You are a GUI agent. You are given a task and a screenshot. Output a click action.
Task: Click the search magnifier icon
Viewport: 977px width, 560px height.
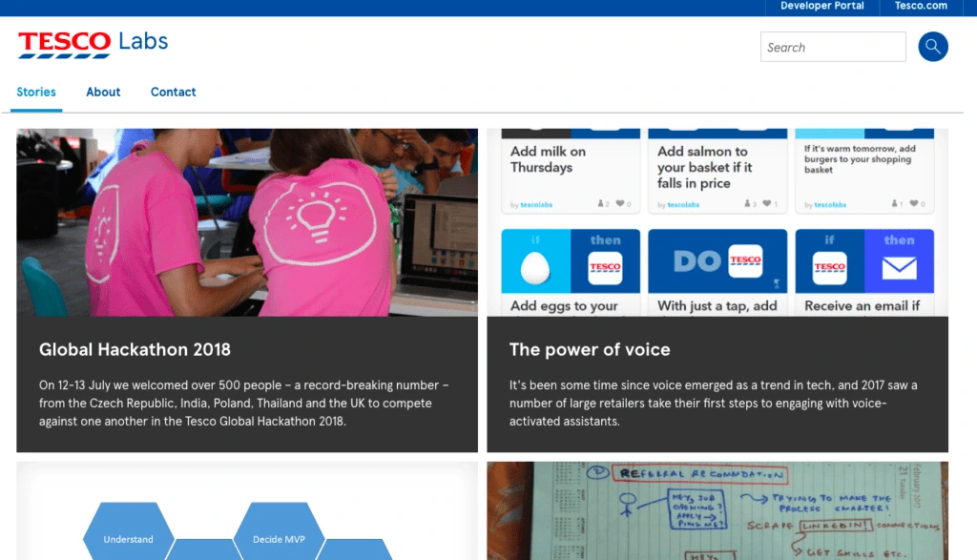pos(932,46)
